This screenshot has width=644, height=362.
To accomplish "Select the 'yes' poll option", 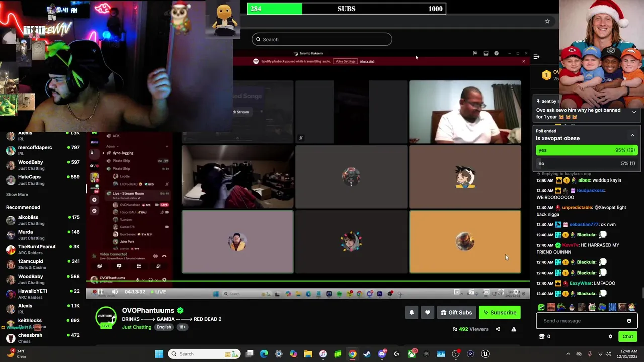I will click(x=587, y=150).
